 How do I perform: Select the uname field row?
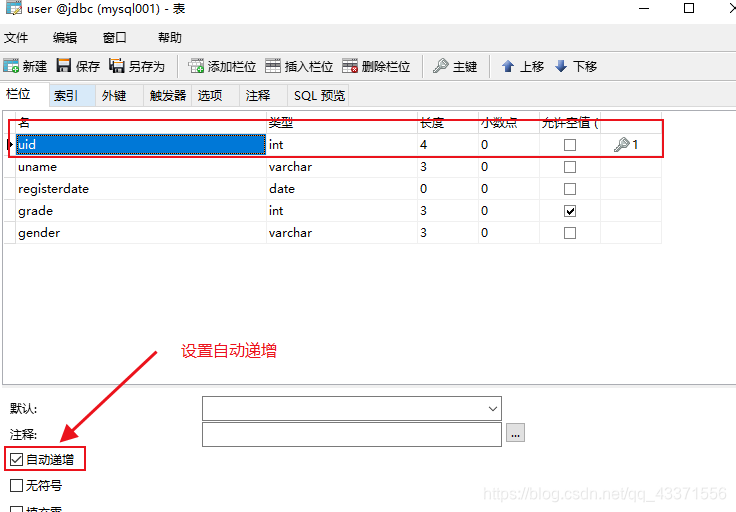(333, 167)
